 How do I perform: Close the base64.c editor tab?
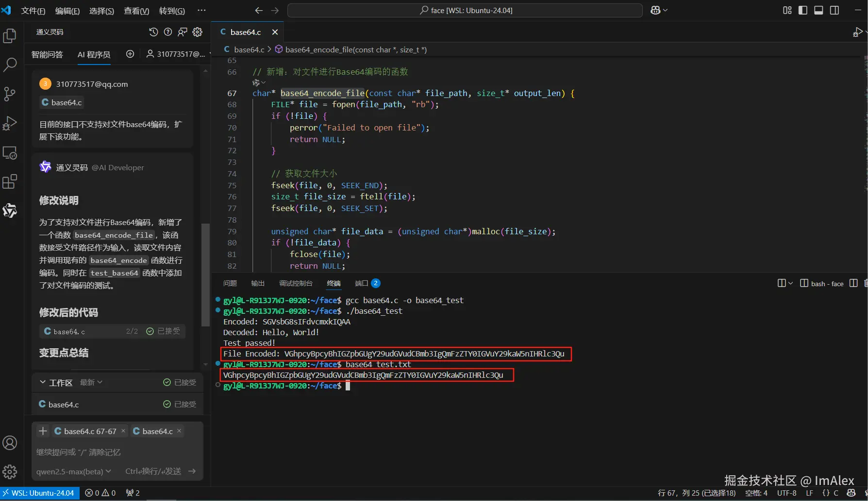point(275,32)
